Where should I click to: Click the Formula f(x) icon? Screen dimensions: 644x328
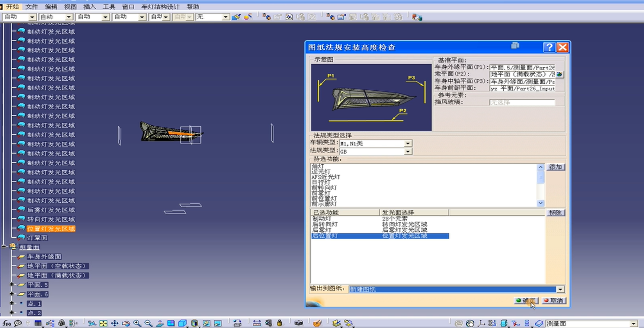click(6, 323)
